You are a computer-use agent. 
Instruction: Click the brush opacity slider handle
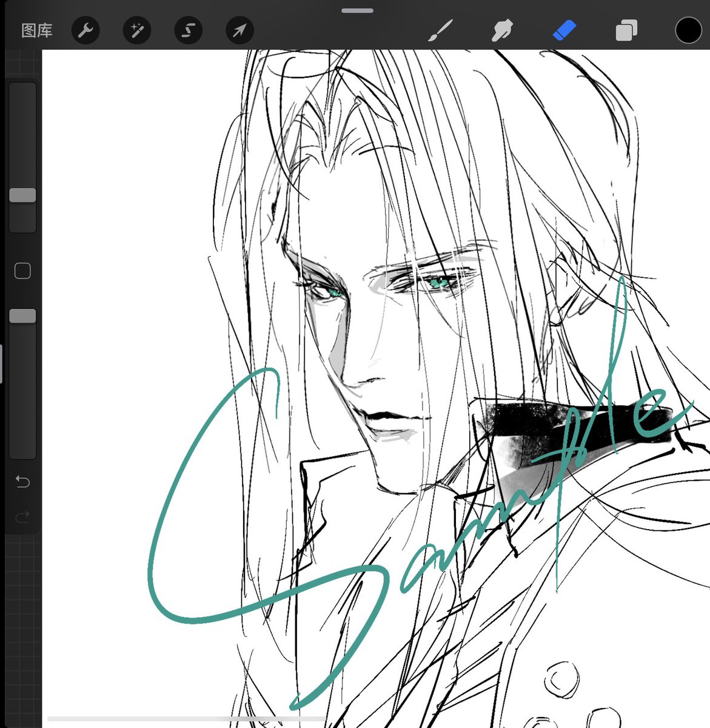click(22, 316)
